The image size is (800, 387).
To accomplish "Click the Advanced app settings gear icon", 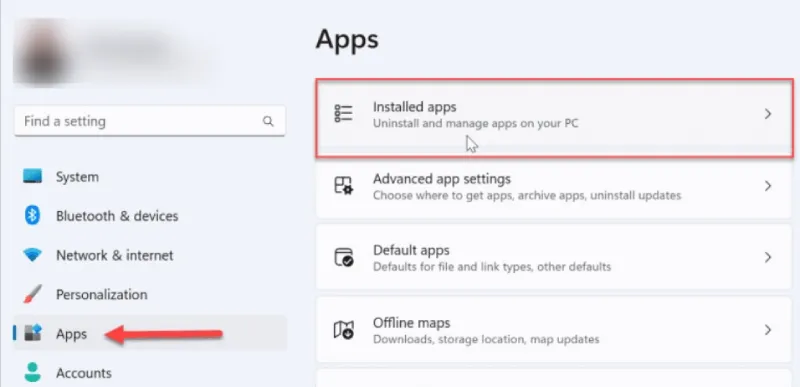I will pos(343,186).
